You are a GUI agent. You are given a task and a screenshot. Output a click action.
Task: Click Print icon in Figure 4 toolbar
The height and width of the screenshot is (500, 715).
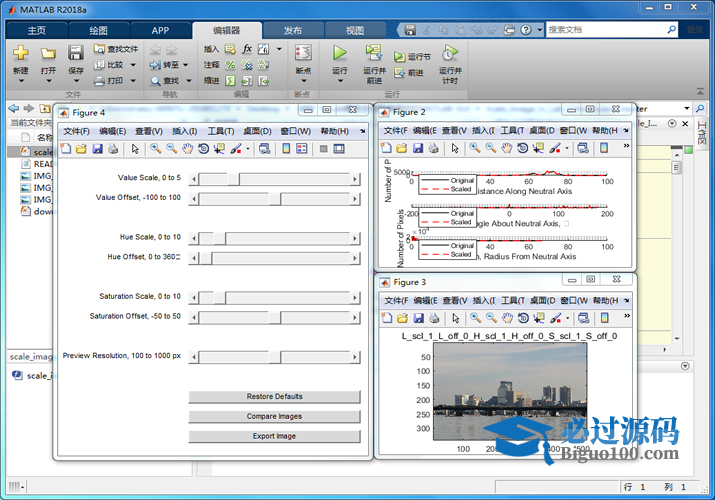point(113,149)
